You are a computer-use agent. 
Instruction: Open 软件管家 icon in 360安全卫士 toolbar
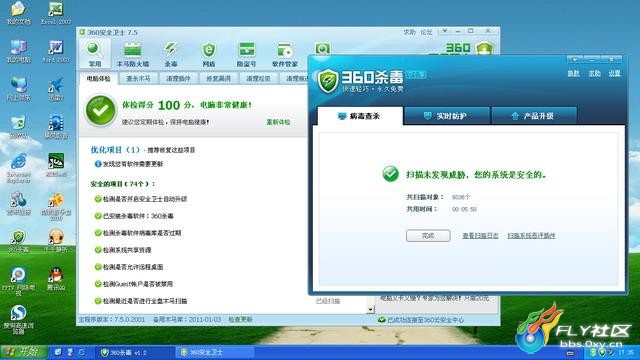pos(285,55)
